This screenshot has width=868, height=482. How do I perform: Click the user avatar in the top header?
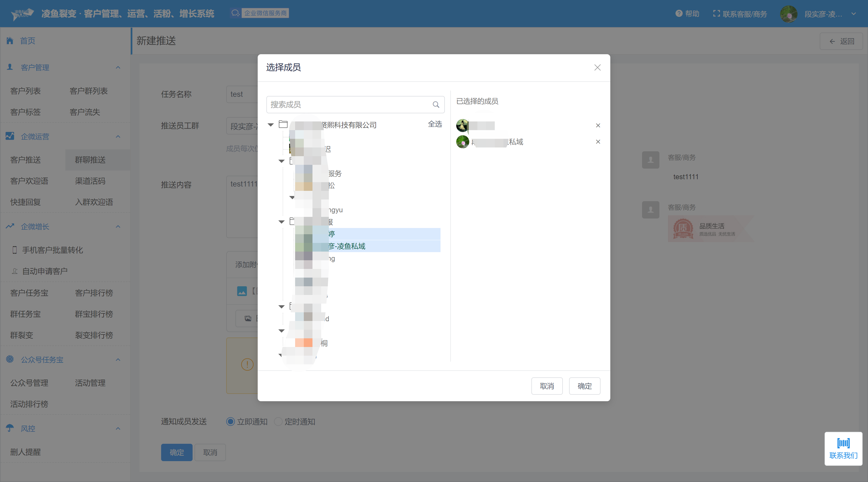point(789,14)
